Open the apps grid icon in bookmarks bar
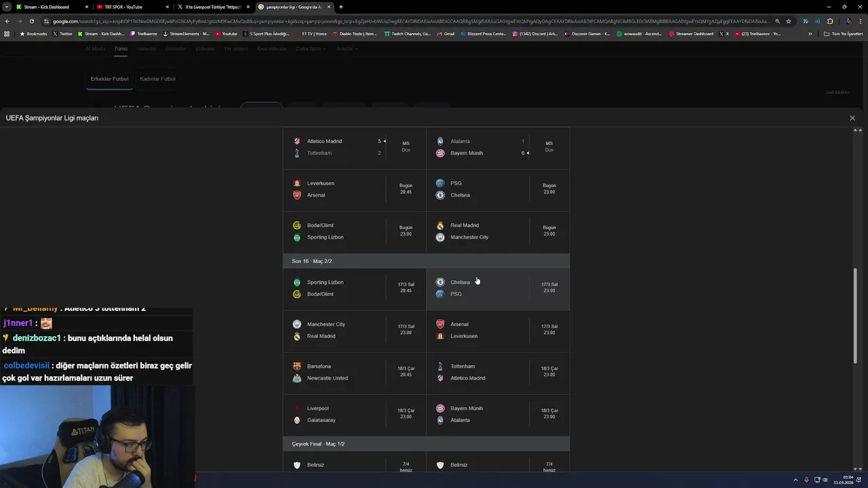868x488 pixels. coord(7,33)
